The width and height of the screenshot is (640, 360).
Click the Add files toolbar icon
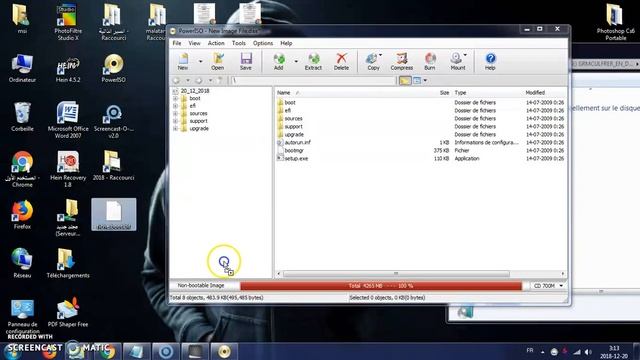pos(279,61)
